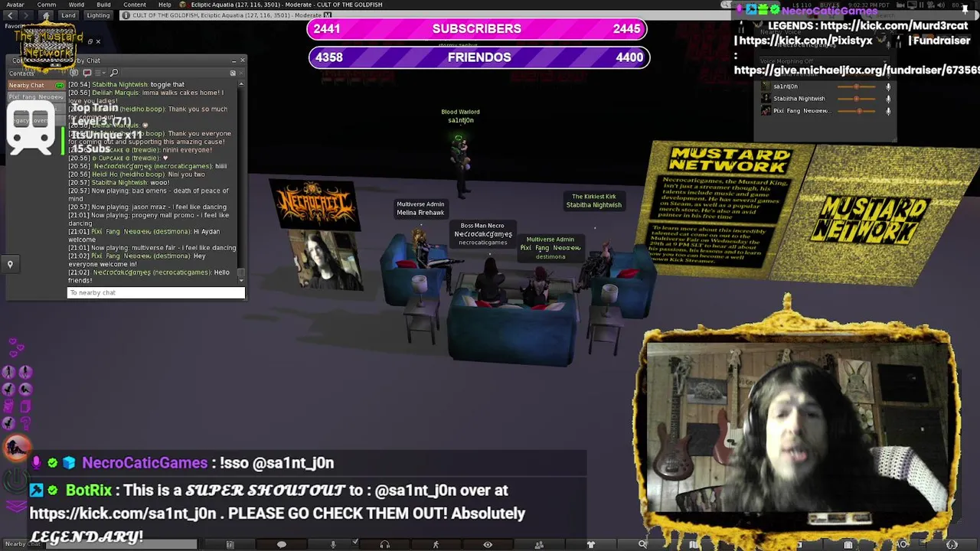Collapse HUD with double chevron arrows
The height and width of the screenshot is (551, 980).
pos(16,505)
